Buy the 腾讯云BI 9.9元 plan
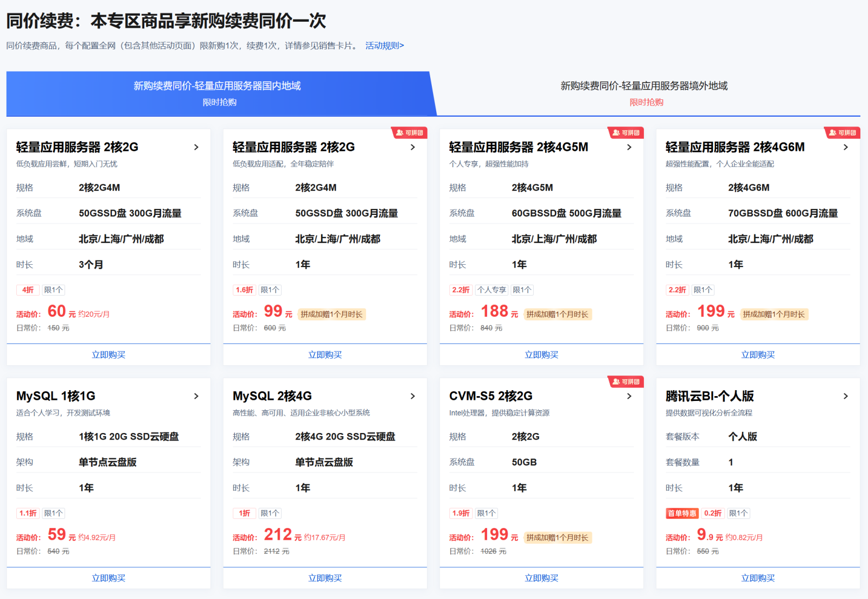The image size is (868, 599). pyautogui.click(x=758, y=578)
